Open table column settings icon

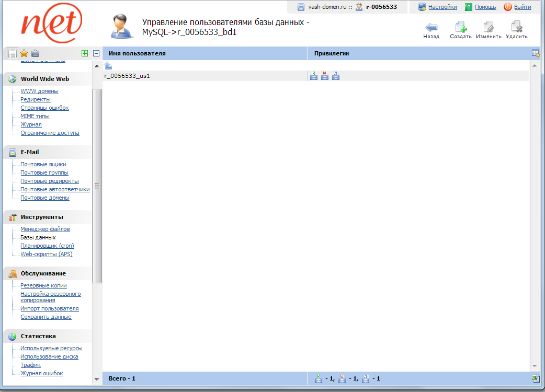point(535,53)
